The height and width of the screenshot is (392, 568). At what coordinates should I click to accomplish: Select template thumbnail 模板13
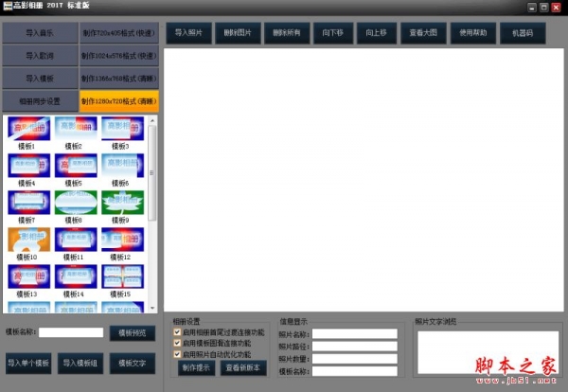29,276
